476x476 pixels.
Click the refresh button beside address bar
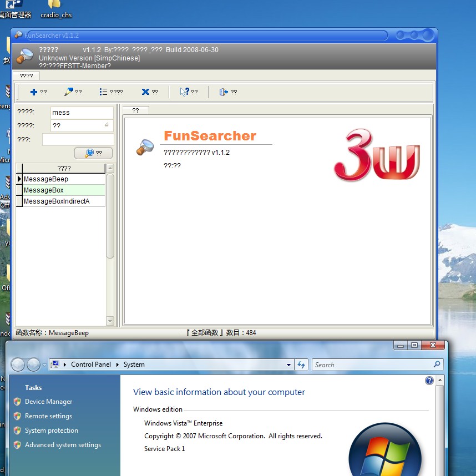pos(301,364)
